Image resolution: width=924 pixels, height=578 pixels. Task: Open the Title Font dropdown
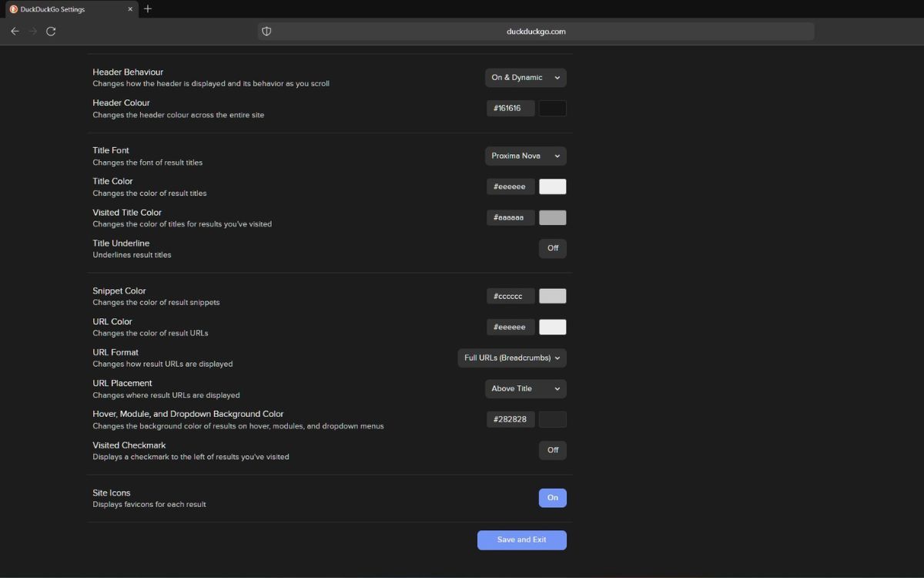525,156
